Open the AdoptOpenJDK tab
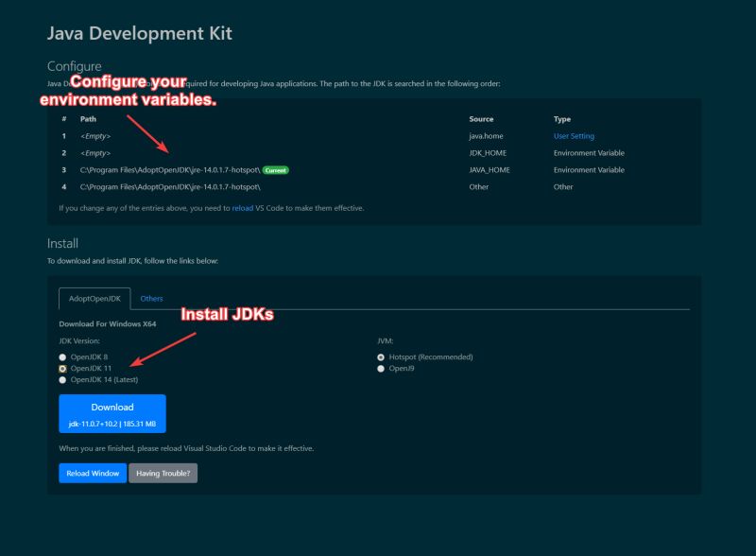The width and height of the screenshot is (756, 556). pyautogui.click(x=94, y=298)
